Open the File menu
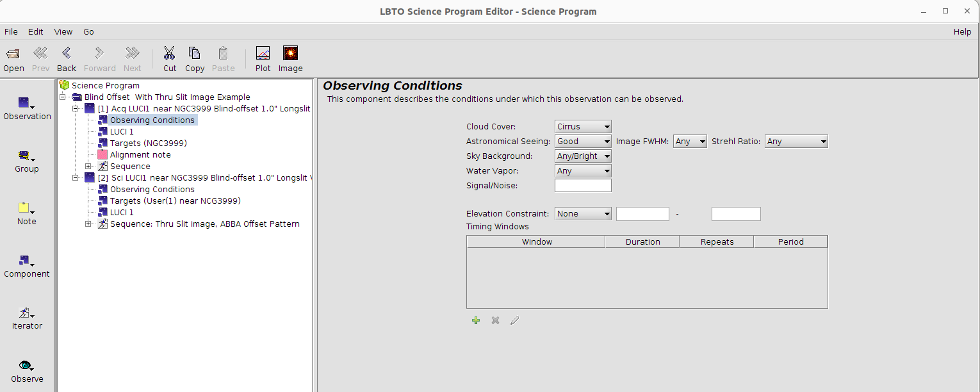The height and width of the screenshot is (392, 980). [x=11, y=32]
